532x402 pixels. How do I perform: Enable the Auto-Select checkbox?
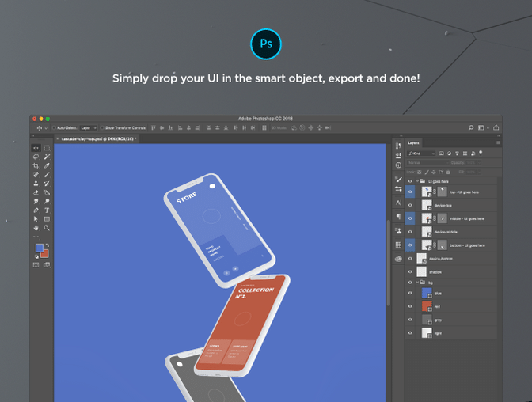(53, 127)
